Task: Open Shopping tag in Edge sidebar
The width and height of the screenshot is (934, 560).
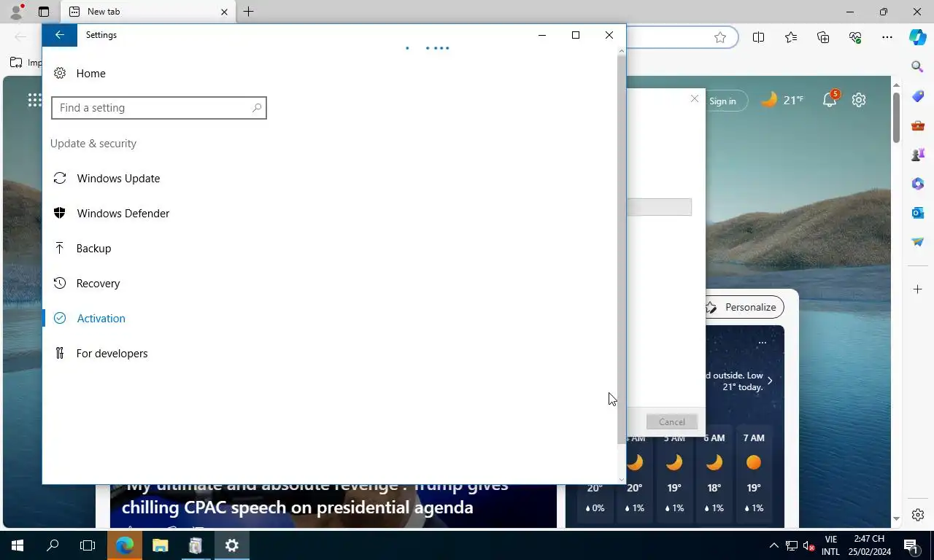Action: (918, 96)
